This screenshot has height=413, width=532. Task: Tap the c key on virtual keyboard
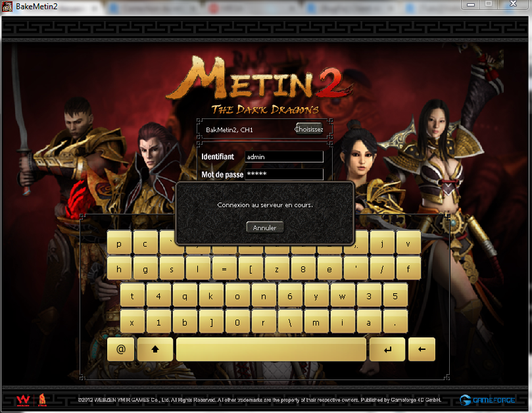145,243
